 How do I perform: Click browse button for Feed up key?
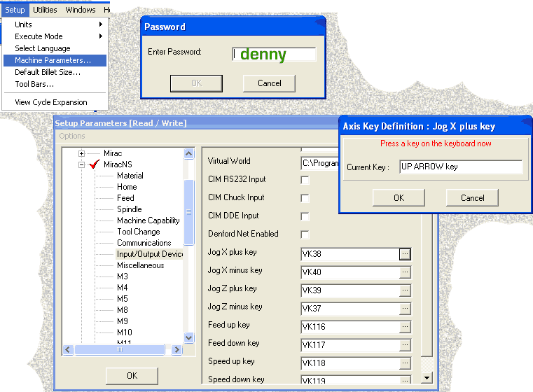[x=405, y=326]
